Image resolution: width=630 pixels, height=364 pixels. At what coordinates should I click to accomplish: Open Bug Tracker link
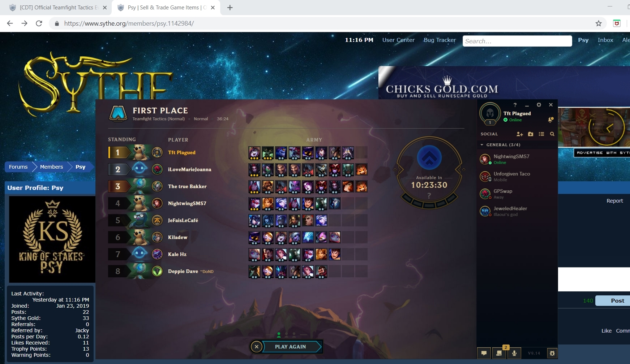(440, 40)
